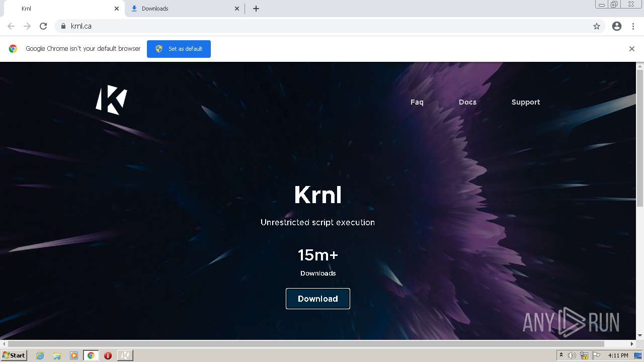Image resolution: width=644 pixels, height=362 pixels.
Task: Open the Opera taskbar icon
Action: [x=108, y=355]
